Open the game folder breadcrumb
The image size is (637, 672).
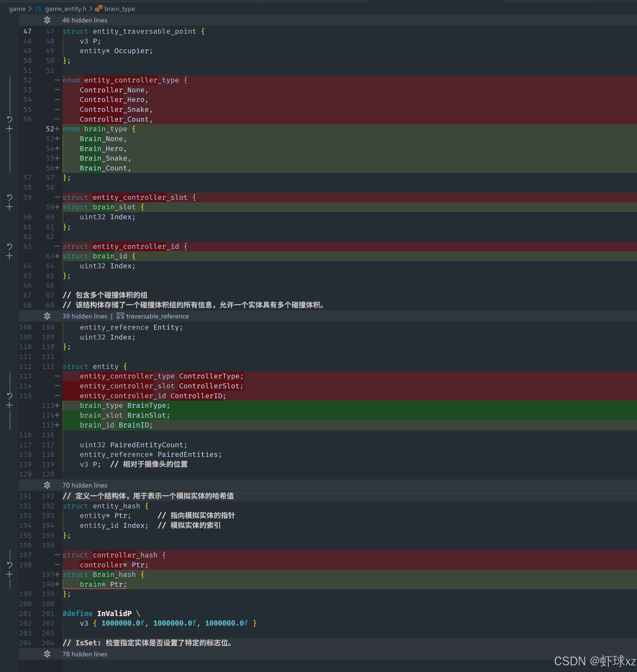17,9
